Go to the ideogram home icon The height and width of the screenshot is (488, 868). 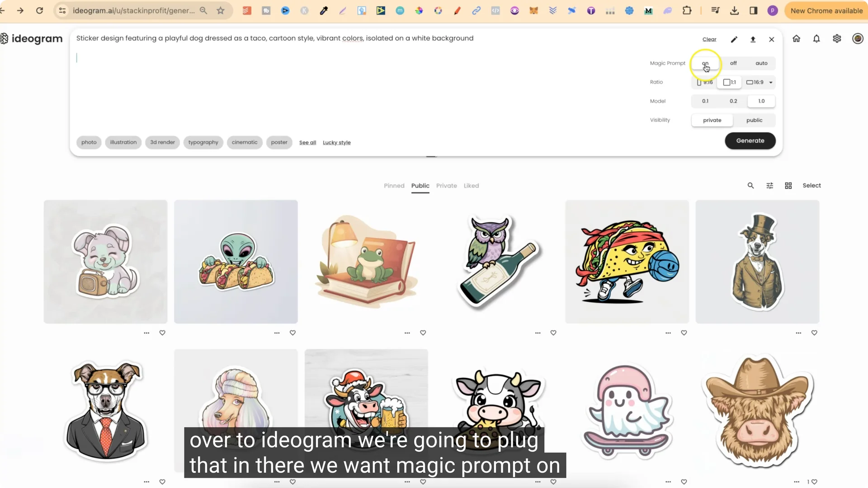pyautogui.click(x=796, y=39)
